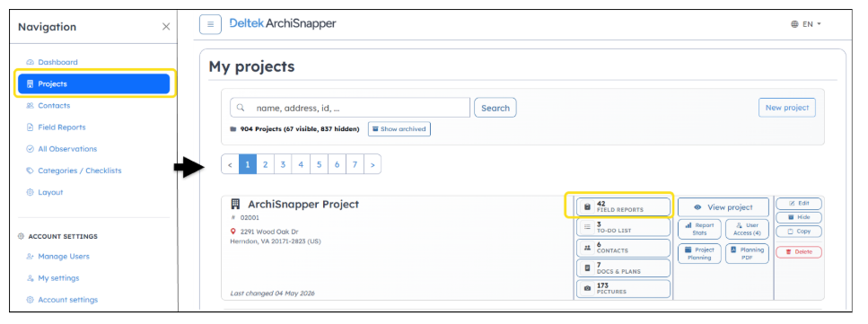Screen dimensions: 868x324
Task: Click the '2291 Wood Oak Dr' address
Action: tap(269, 232)
